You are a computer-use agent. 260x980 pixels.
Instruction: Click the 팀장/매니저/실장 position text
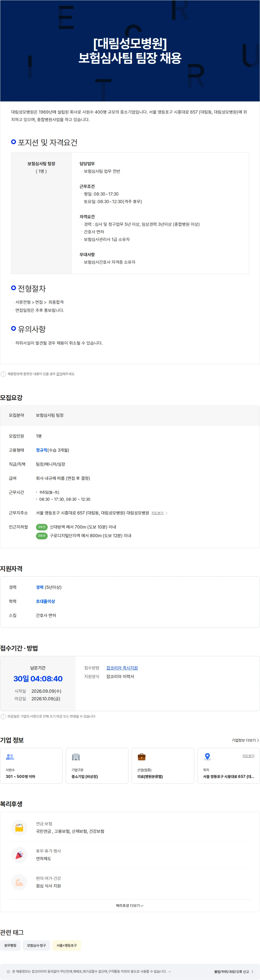[x=51, y=464]
